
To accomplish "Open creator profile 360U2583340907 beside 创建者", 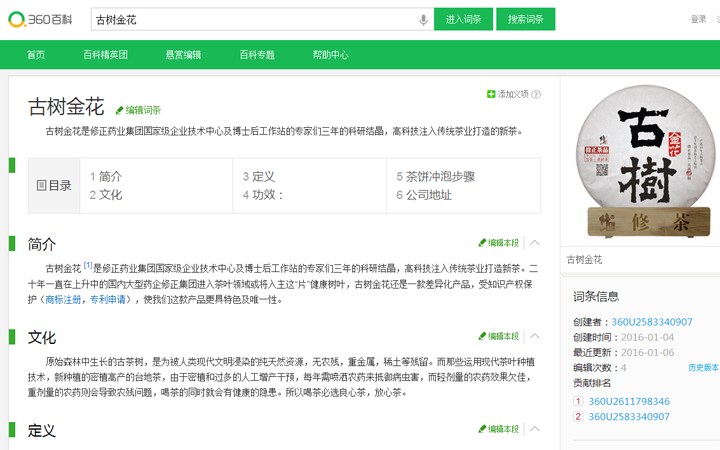I will coord(652,322).
